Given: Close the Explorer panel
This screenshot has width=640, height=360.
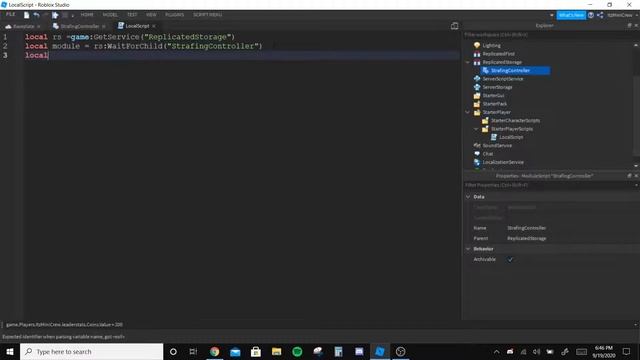Looking at the screenshot, I should [636, 25].
